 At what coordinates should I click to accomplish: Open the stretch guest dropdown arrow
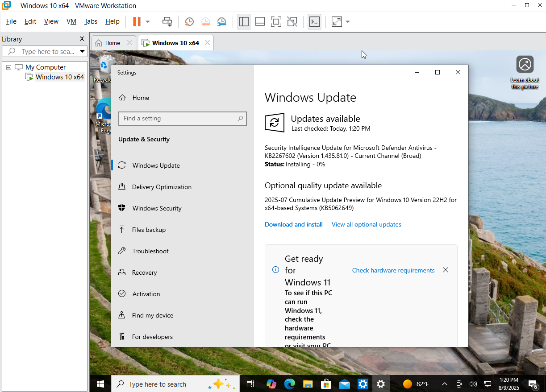[348, 21]
